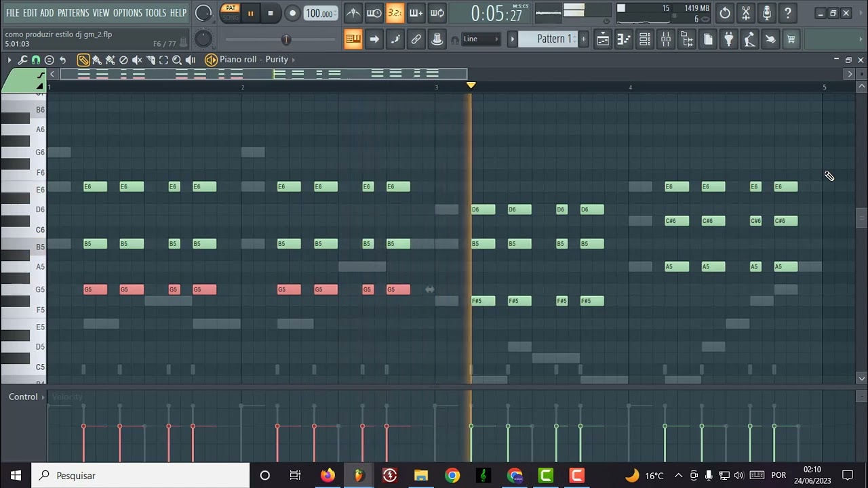Image resolution: width=868 pixels, height=488 pixels.
Task: Open the VIEW menu
Action: click(101, 13)
